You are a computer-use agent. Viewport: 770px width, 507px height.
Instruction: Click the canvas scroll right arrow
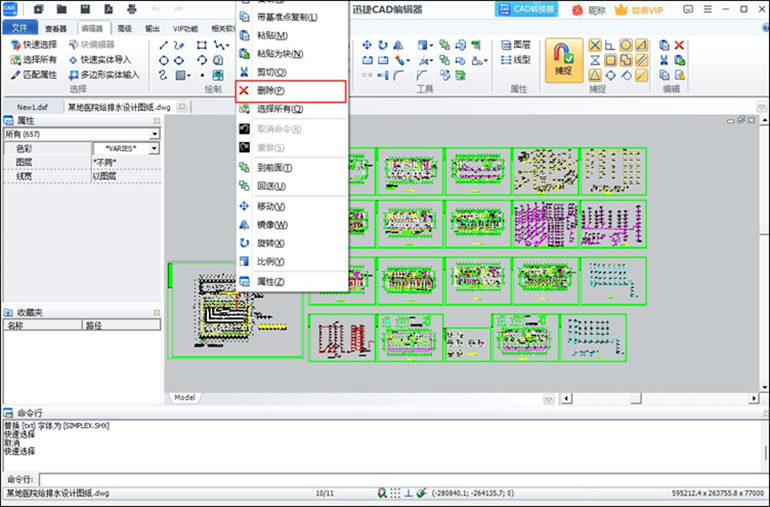pos(754,398)
